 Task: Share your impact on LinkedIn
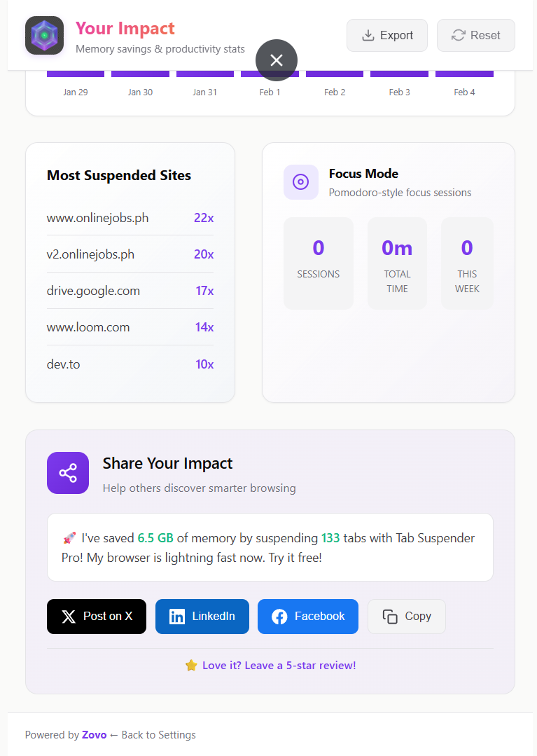[202, 617]
